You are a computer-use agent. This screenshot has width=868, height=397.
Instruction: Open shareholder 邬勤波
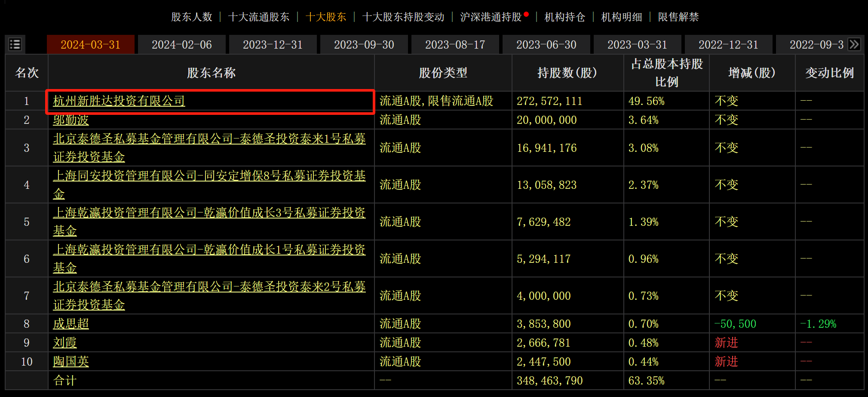click(x=71, y=120)
